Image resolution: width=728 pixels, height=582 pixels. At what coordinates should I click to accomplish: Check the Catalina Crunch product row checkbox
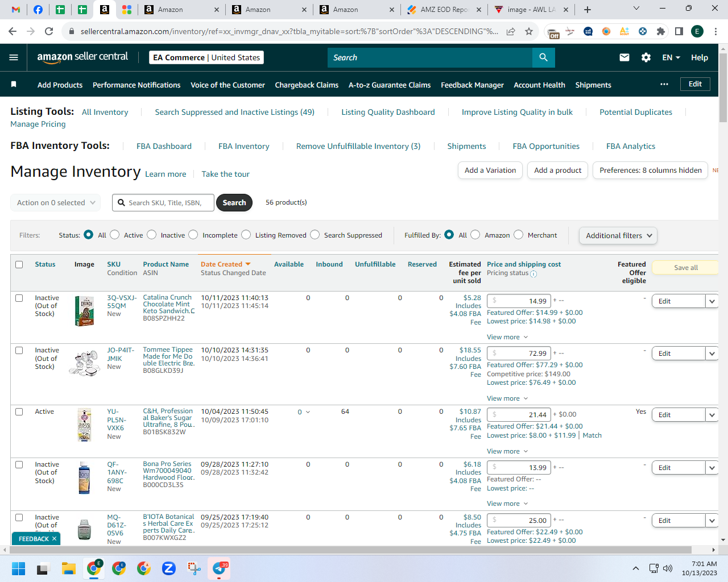pyautogui.click(x=19, y=298)
